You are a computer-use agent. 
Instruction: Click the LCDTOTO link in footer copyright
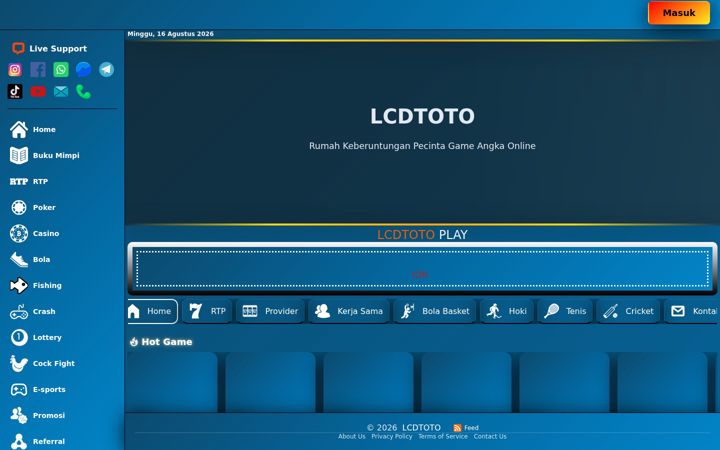point(421,428)
